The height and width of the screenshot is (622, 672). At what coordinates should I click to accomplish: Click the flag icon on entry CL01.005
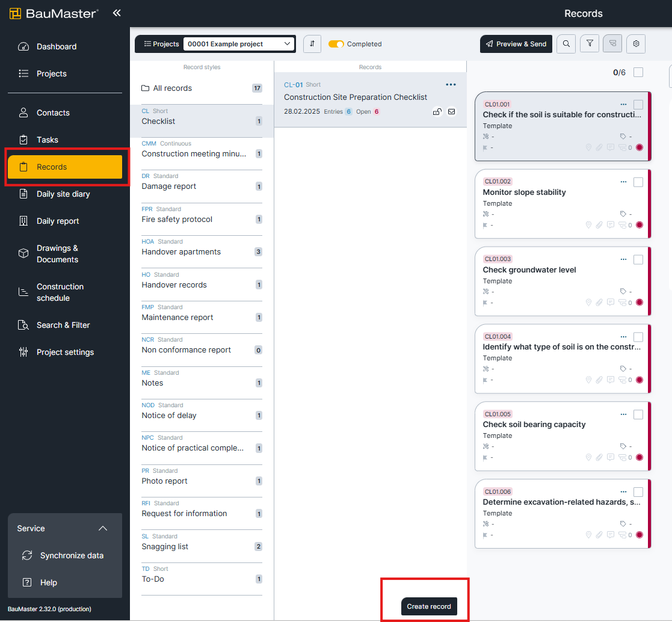[485, 458]
